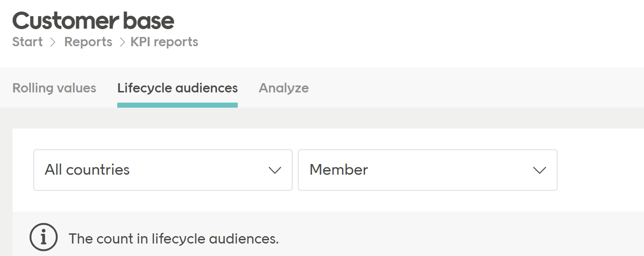This screenshot has height=256, width=644.
Task: Click the info icon beside the lifecycle note
Action: (43, 238)
